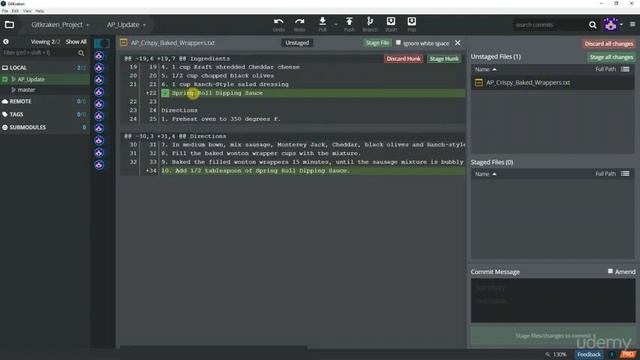This screenshot has height=360, width=640.
Task: Toggle Full Path for Staged Files
Action: pos(605,174)
